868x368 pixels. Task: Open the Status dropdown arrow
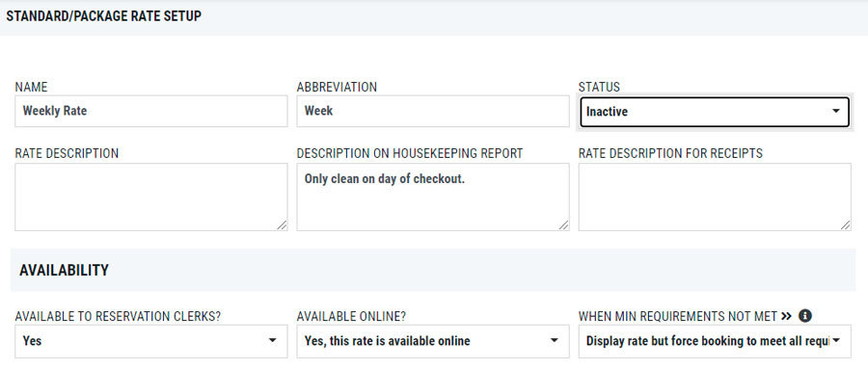(836, 111)
